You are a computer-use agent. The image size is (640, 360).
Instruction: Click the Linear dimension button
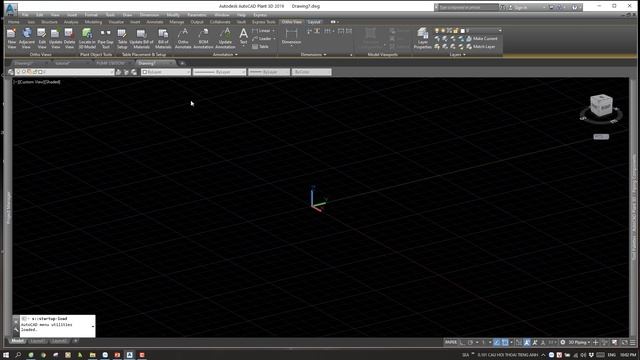262,31
